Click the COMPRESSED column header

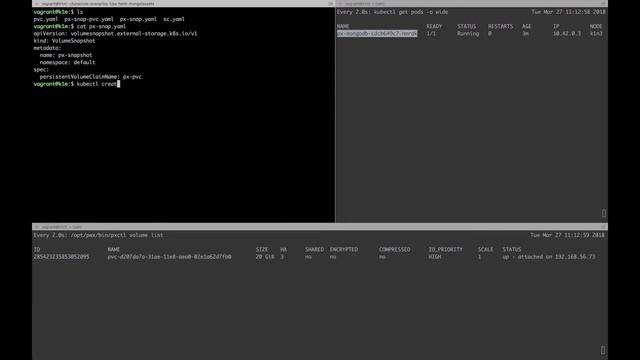[394, 249]
